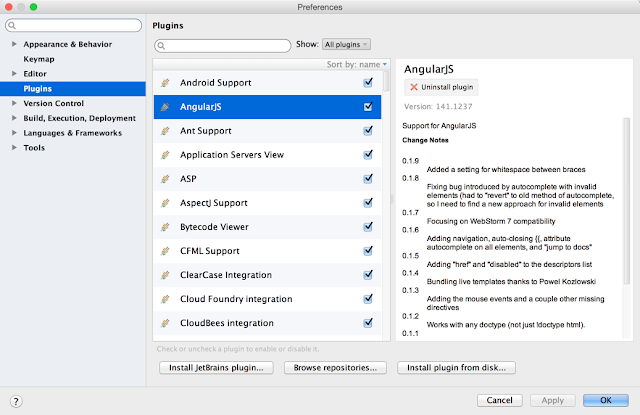Uncheck the ClearCase Integration plugin
This screenshot has width=640, height=415.
[368, 275]
